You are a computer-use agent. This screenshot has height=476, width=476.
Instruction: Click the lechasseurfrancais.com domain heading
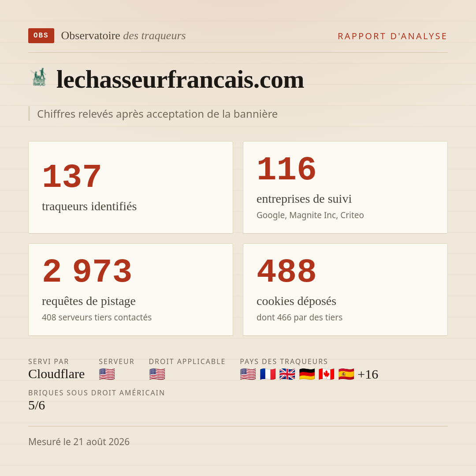click(180, 79)
